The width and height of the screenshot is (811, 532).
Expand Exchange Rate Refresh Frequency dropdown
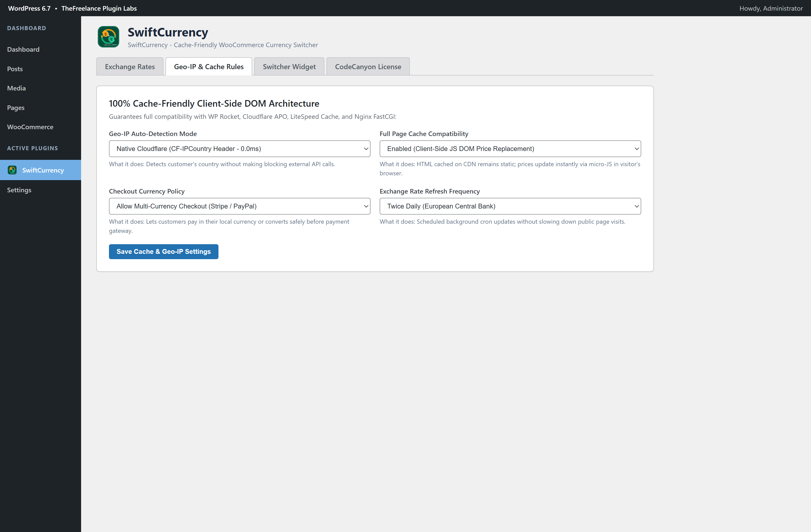(510, 206)
